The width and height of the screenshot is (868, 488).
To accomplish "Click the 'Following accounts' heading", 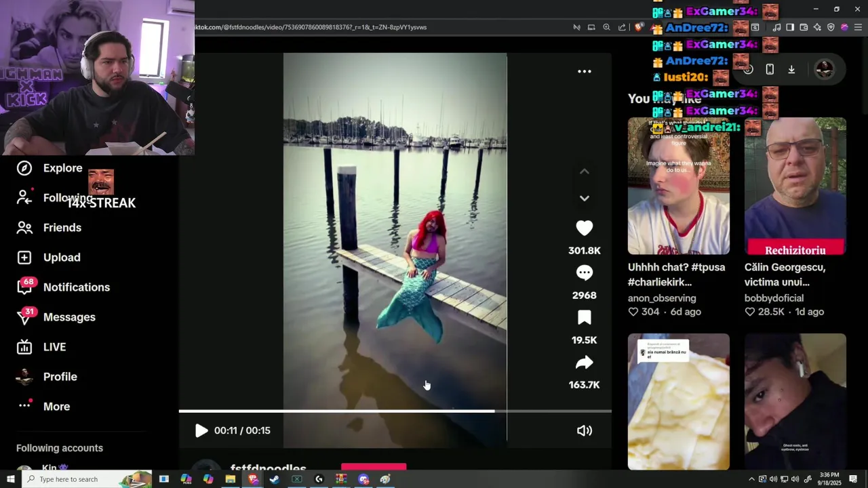I will tap(60, 448).
